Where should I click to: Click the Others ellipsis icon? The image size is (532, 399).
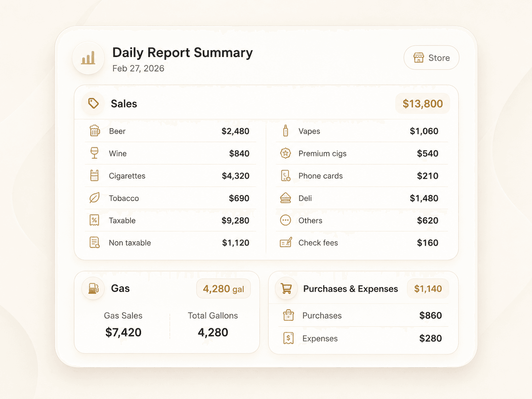(x=285, y=220)
